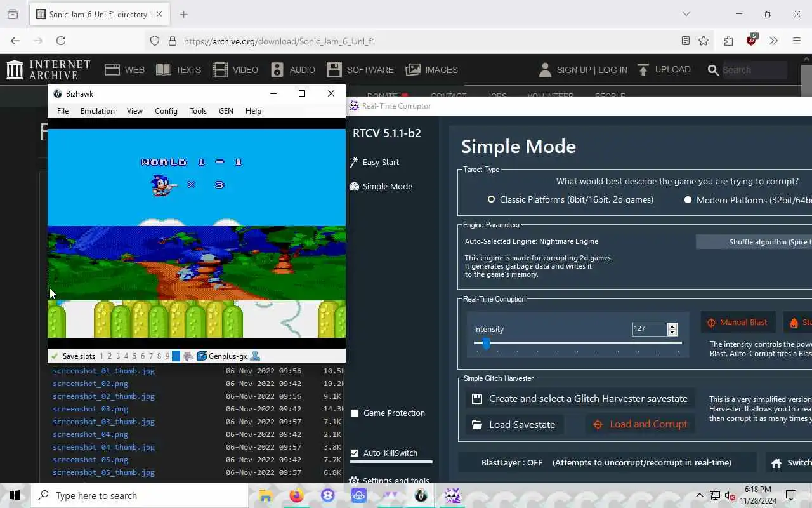Enable the Game Protection checkbox
Viewport: 812px width, 508px height.
coord(355,413)
